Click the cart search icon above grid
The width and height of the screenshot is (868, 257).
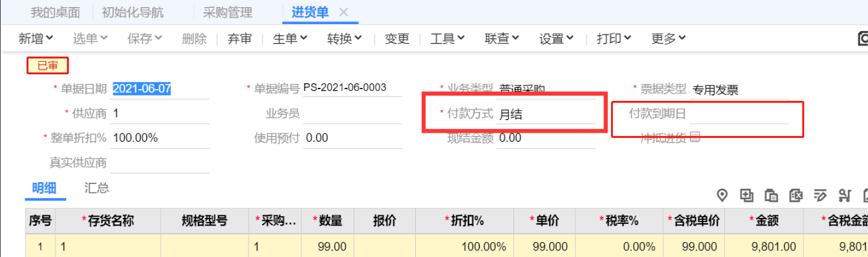coord(845,195)
